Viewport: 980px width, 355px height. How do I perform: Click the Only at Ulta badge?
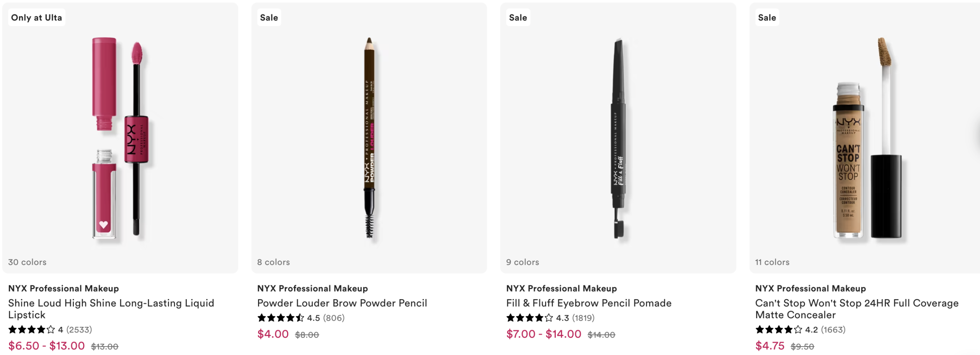coord(36,18)
